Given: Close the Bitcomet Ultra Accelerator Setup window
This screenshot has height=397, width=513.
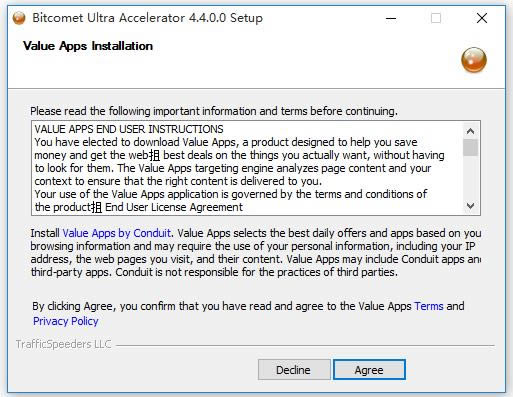Looking at the screenshot, I should [x=482, y=18].
